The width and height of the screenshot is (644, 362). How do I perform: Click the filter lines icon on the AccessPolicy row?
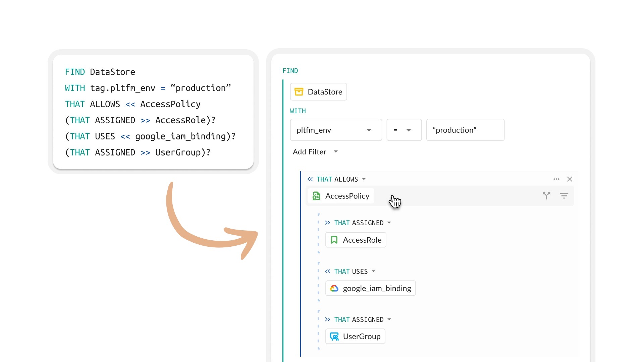564,196
